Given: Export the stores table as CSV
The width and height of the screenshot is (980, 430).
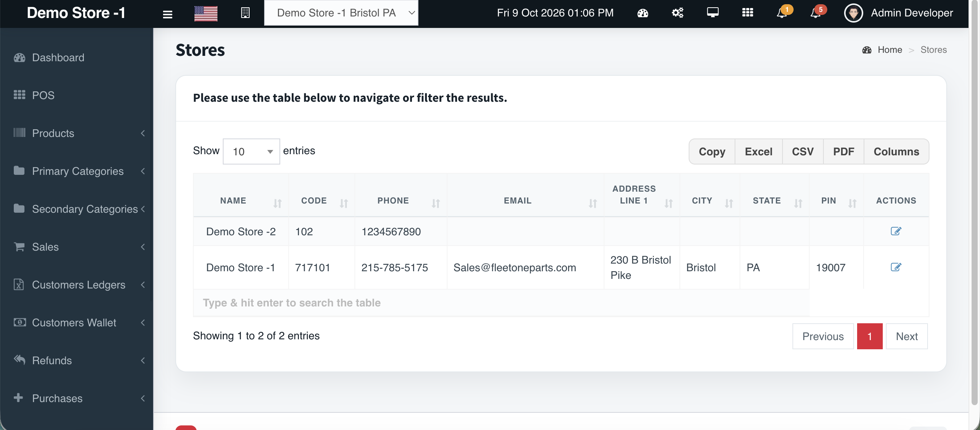Looking at the screenshot, I should pos(803,151).
